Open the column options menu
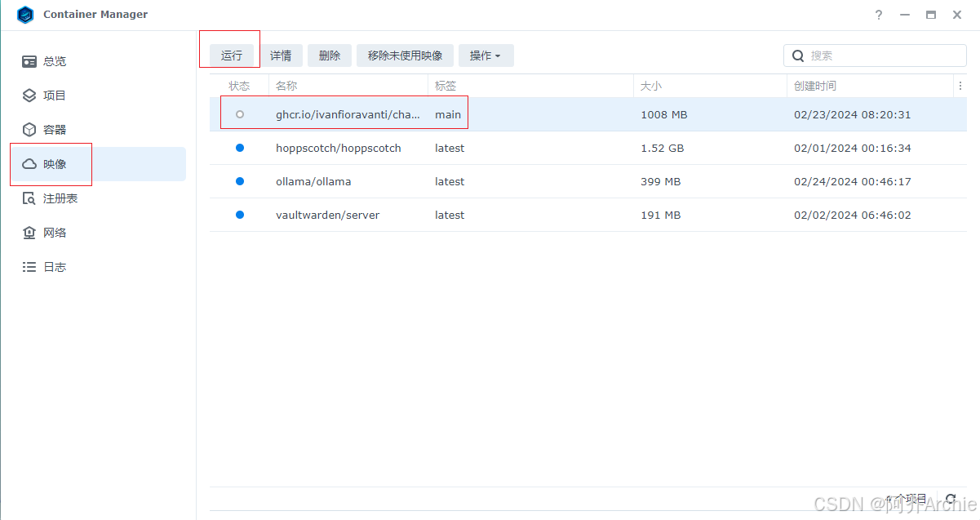 [960, 85]
